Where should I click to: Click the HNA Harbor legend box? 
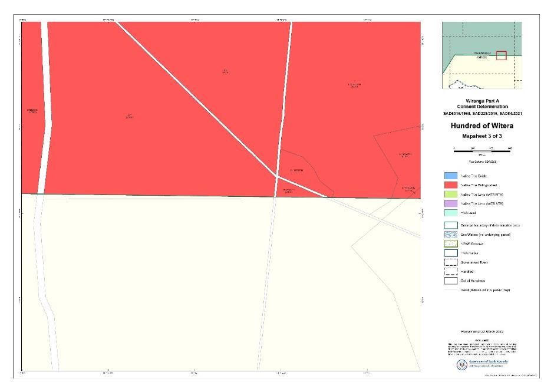click(451, 253)
